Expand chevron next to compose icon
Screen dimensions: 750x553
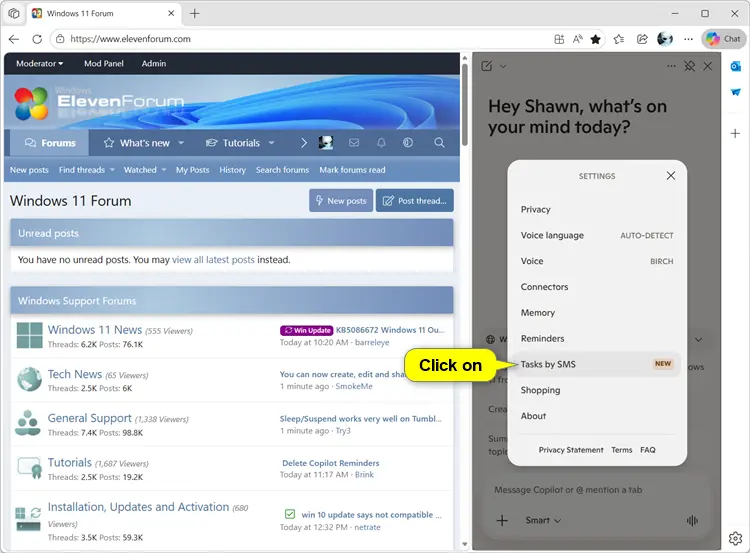[x=503, y=66]
